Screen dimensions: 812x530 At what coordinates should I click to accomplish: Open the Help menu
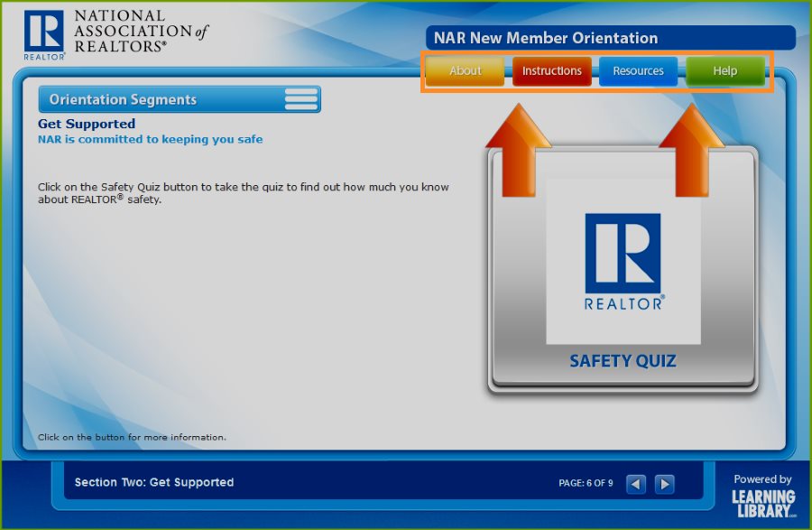(724, 71)
